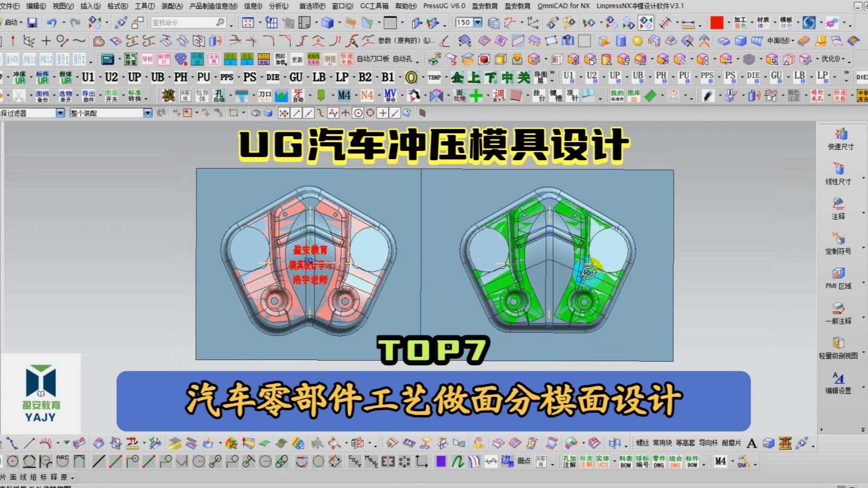Click the 常用块 common block button

pyautogui.click(x=662, y=443)
